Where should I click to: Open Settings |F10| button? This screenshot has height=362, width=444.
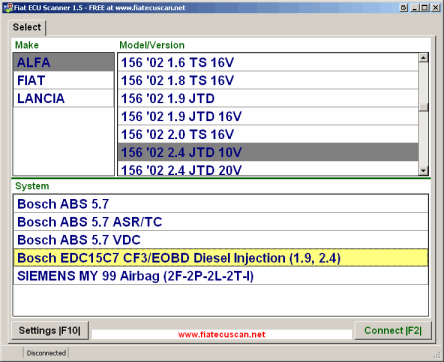tap(50, 330)
